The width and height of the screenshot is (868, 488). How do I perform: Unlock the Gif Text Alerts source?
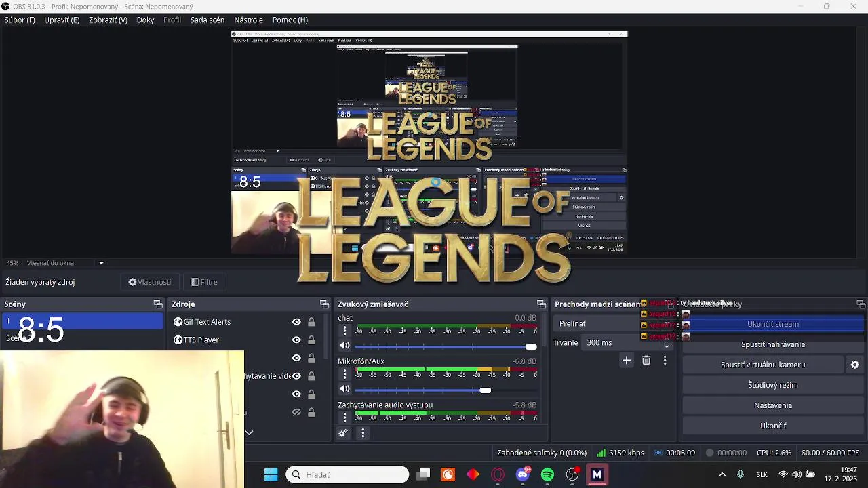311,322
